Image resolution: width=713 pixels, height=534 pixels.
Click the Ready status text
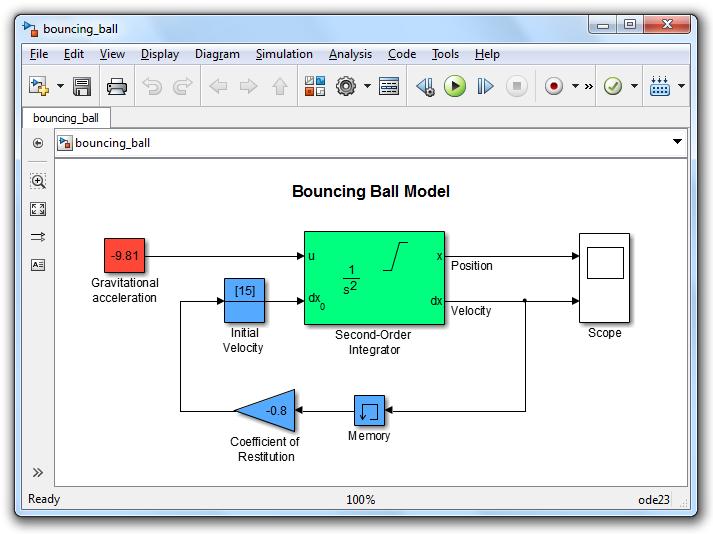click(x=44, y=499)
